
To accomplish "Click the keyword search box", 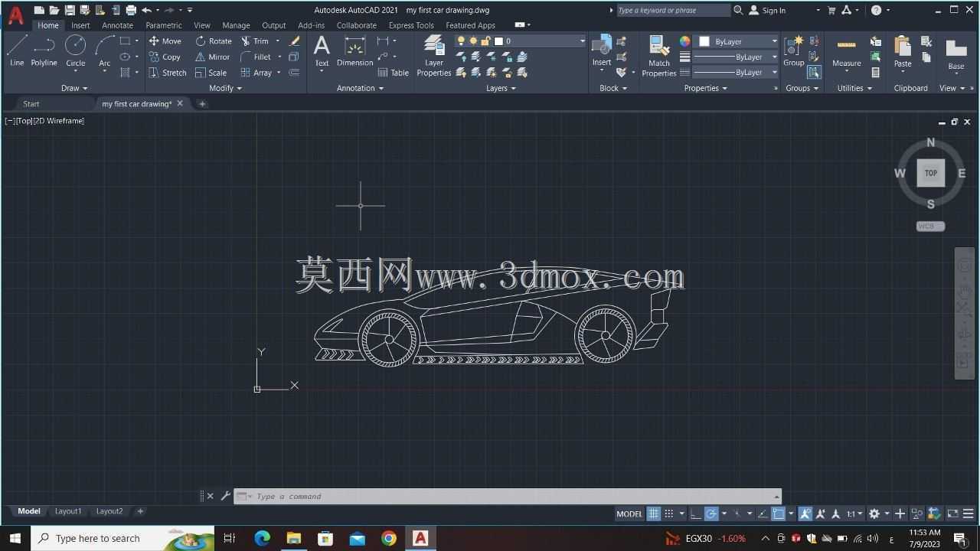I will tap(672, 10).
